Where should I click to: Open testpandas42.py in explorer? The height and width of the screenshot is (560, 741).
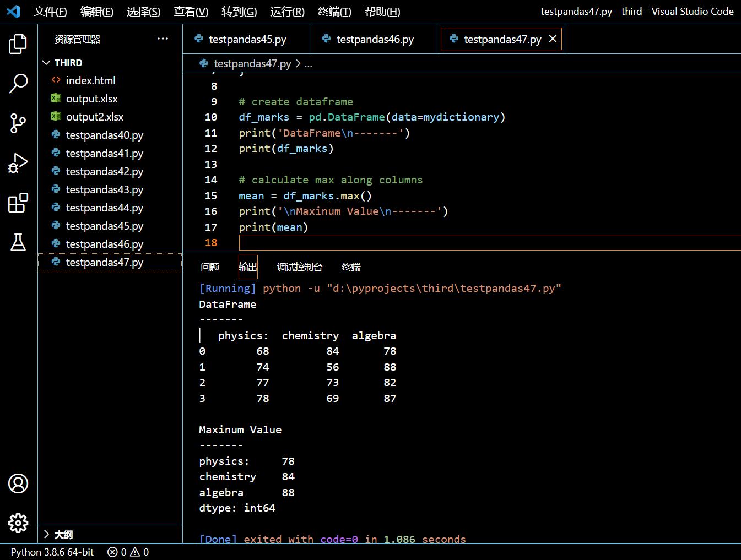point(110,171)
